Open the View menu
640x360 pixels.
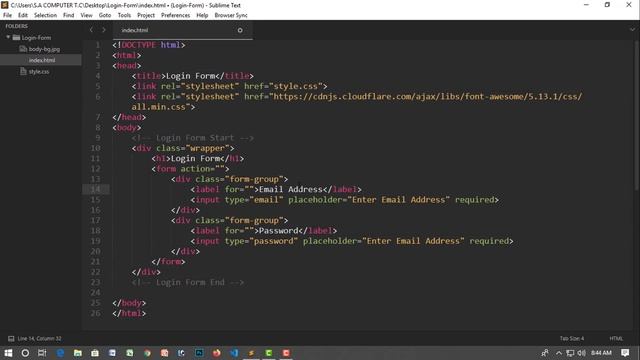86,15
